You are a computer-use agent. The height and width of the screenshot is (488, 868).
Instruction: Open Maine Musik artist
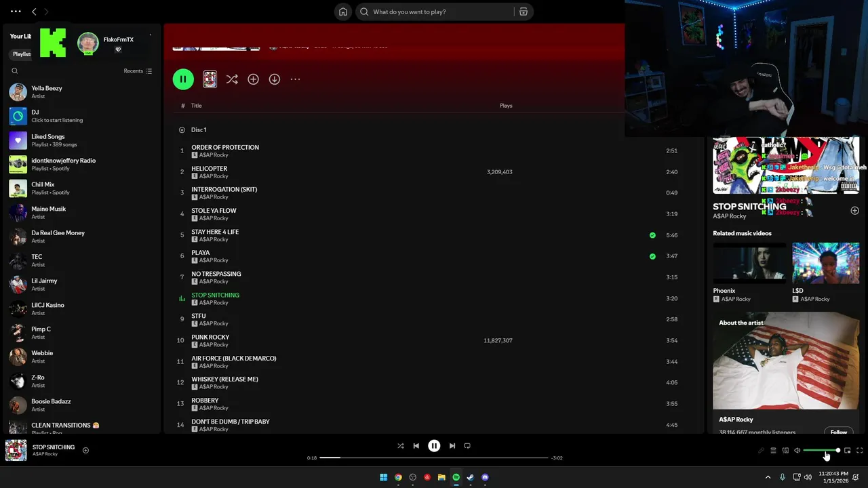[x=81, y=213]
